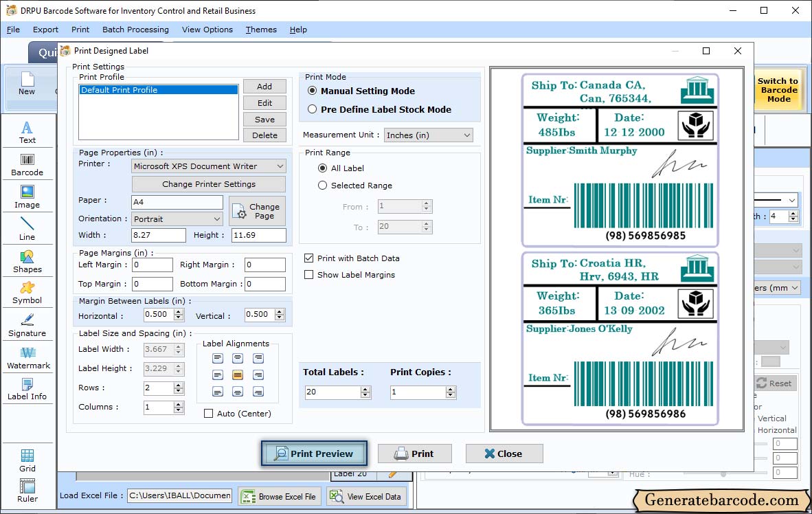Click the Print button in dialog
Image resolution: width=812 pixels, height=514 pixels.
pyautogui.click(x=415, y=454)
